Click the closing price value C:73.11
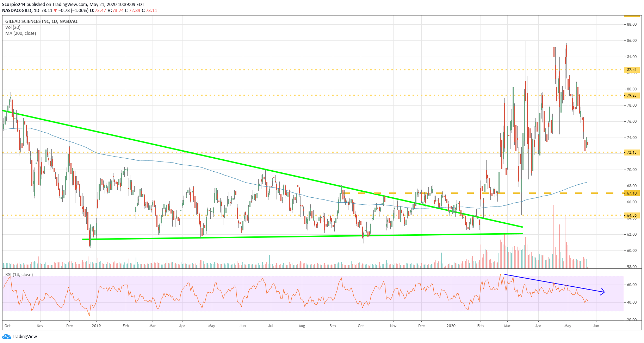The image size is (644, 343). (149, 11)
